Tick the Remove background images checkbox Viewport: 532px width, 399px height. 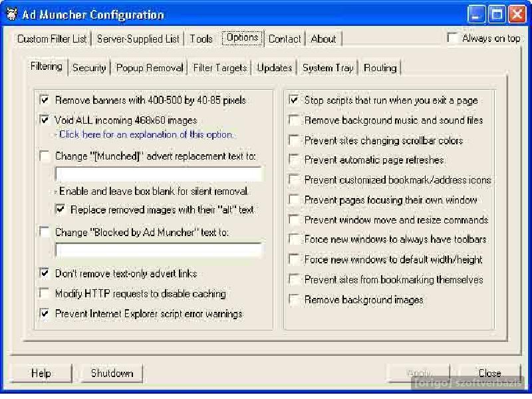point(294,299)
